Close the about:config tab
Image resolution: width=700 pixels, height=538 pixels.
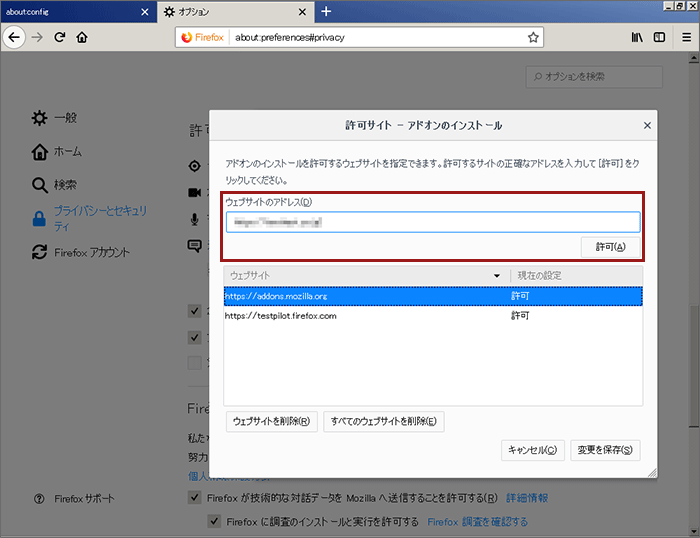145,12
